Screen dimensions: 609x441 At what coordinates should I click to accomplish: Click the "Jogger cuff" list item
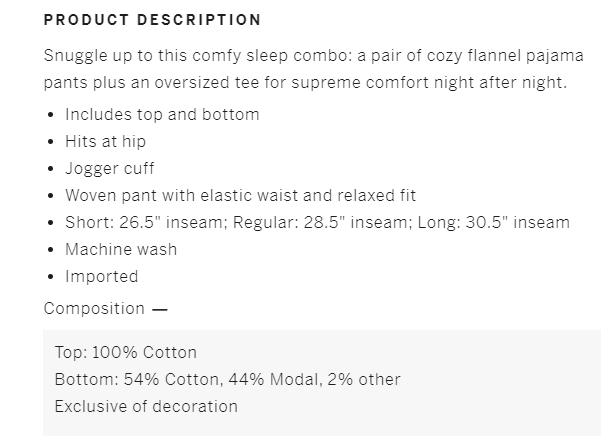[x=110, y=168]
